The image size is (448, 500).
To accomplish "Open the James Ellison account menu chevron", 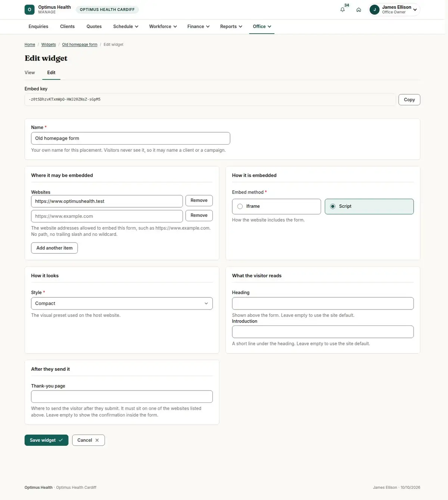I will (415, 10).
